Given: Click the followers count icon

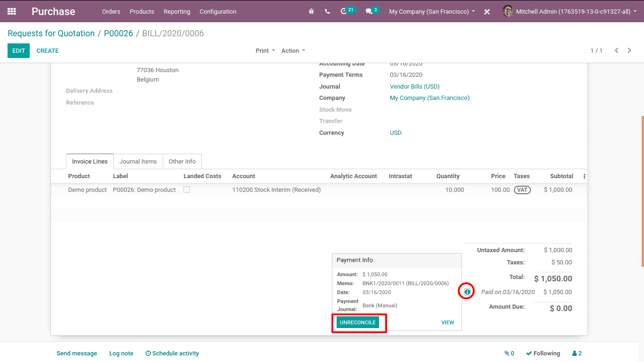Looking at the screenshot, I should pos(577,354).
